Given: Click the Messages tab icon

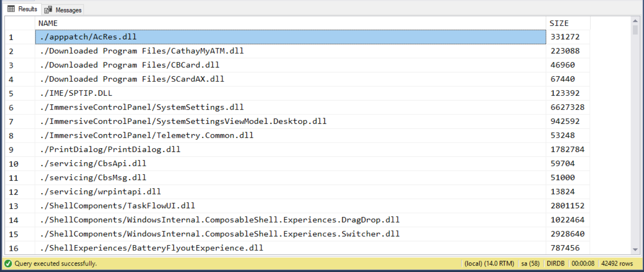Looking at the screenshot, I should [x=49, y=10].
